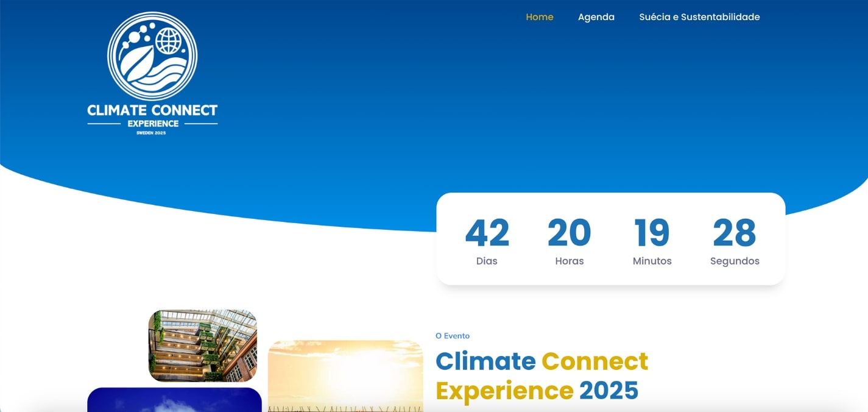This screenshot has width=868, height=412.
Task: Go to the Home nav item
Action: pos(539,17)
